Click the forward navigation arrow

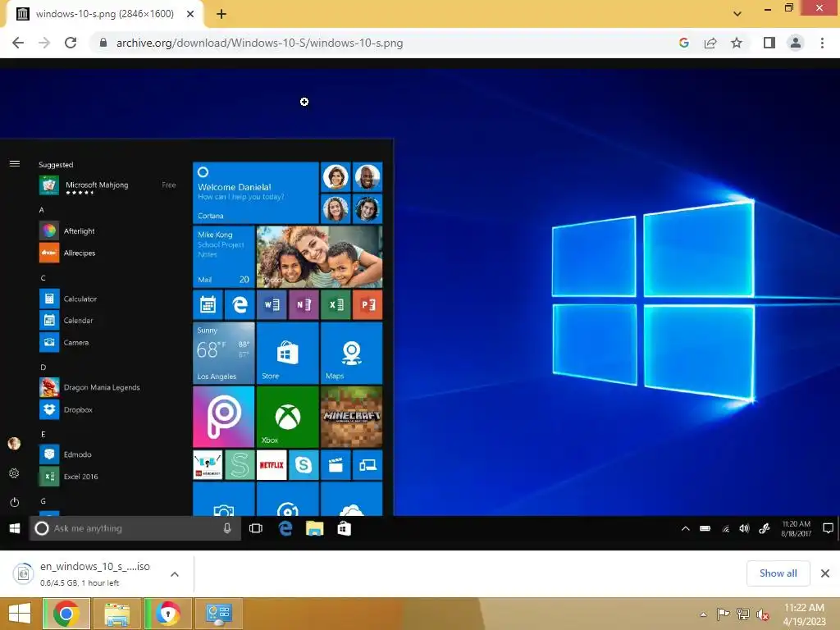tap(44, 43)
